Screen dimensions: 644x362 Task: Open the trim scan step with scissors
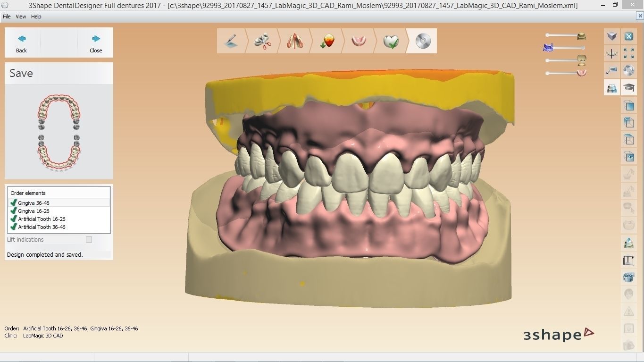262,41
